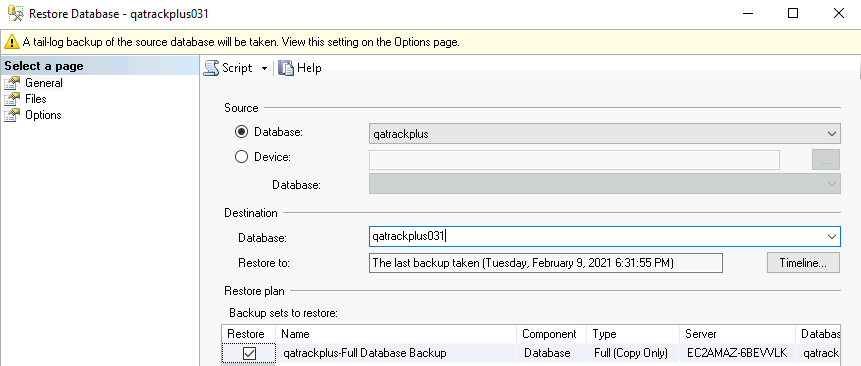Click the Restore column header
Image resolution: width=861 pixels, height=366 pixels.
coord(249,334)
